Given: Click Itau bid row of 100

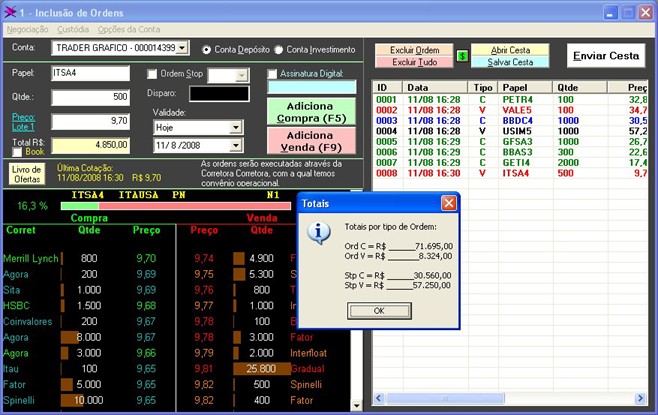Looking at the screenshot, I should pyautogui.click(x=89, y=369).
